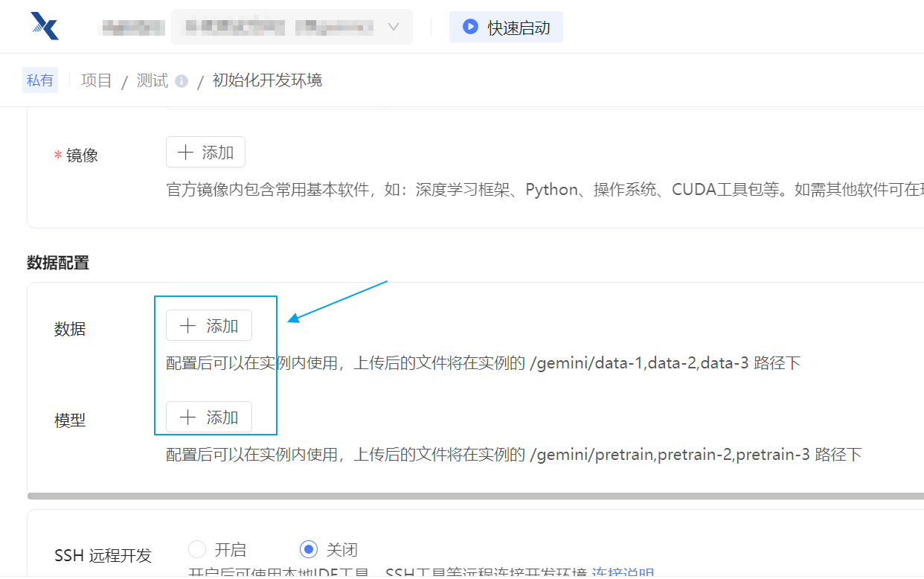Go to 项目 in the breadcrumb
The height and width of the screenshot is (579, 924).
coord(96,80)
